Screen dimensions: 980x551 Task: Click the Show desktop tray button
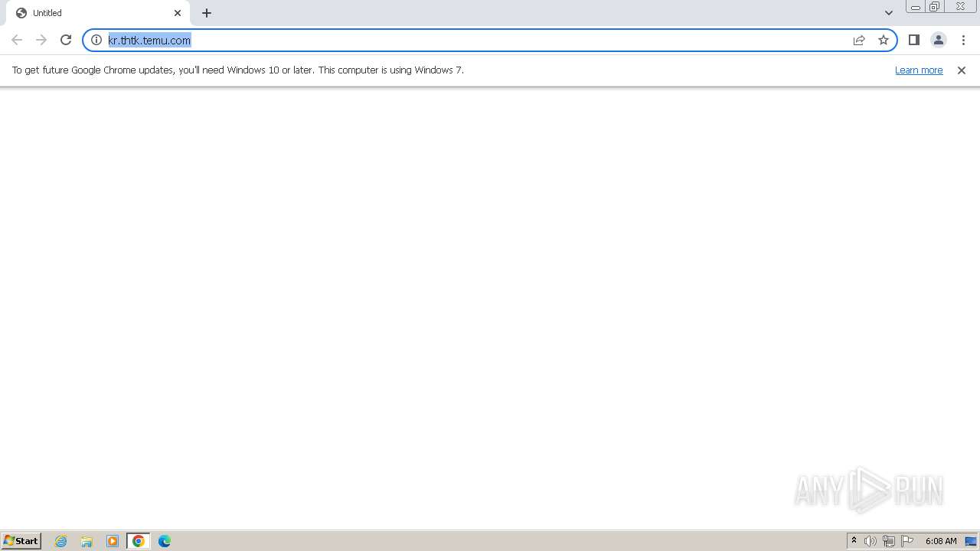[972, 541]
